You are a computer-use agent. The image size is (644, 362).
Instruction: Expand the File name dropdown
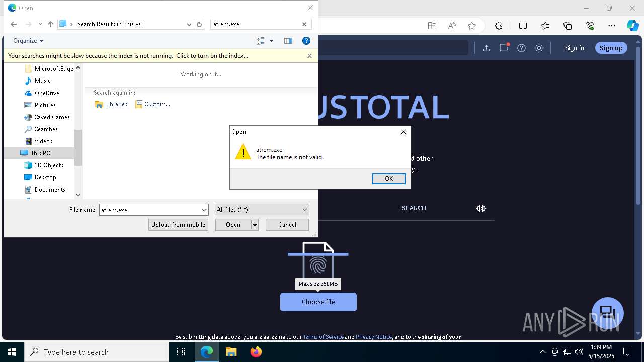(204, 210)
